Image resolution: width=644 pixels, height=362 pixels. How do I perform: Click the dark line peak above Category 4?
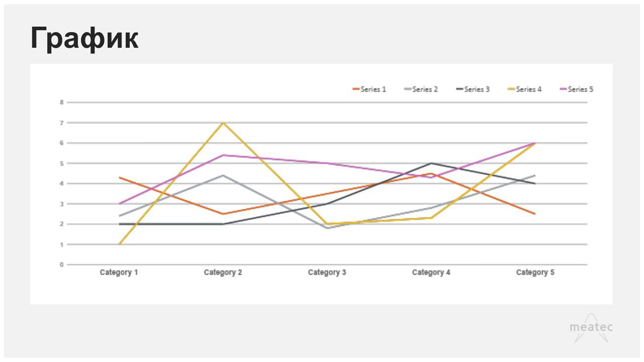(x=431, y=163)
